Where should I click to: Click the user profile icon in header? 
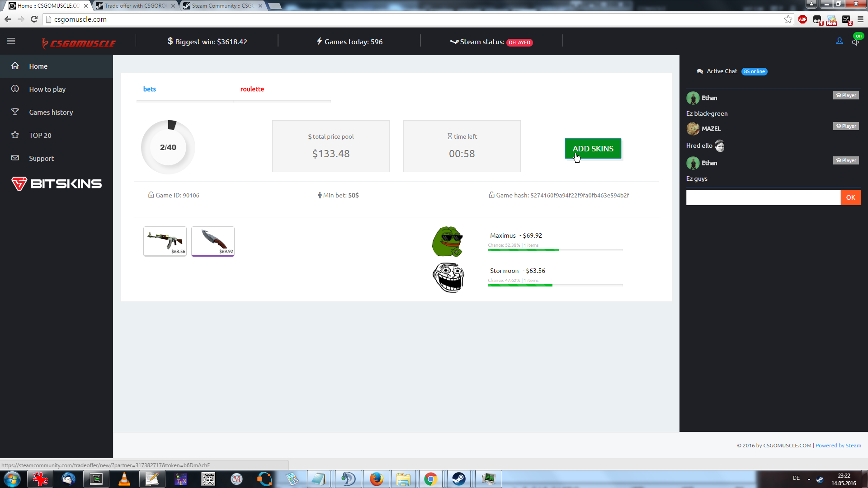(x=840, y=41)
